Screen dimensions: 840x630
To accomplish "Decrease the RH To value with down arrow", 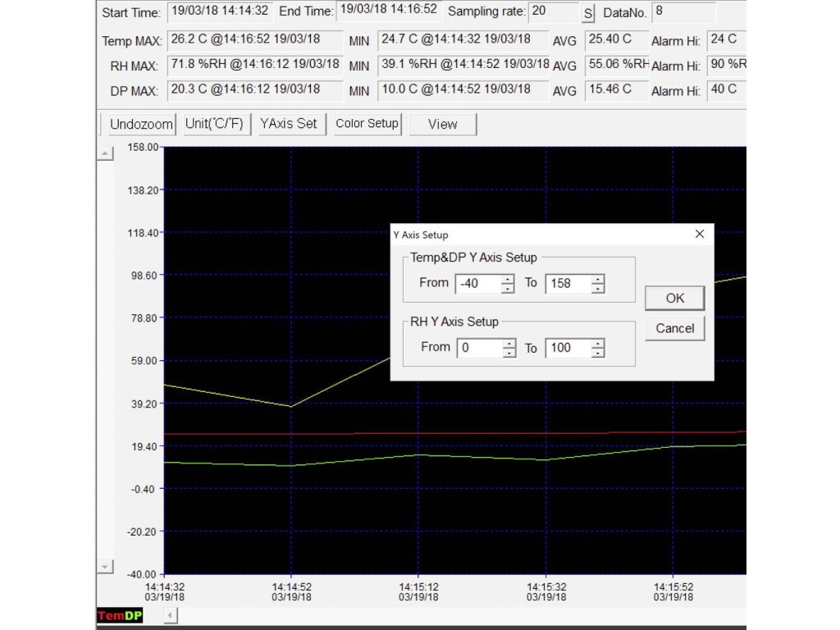I will pos(598,354).
